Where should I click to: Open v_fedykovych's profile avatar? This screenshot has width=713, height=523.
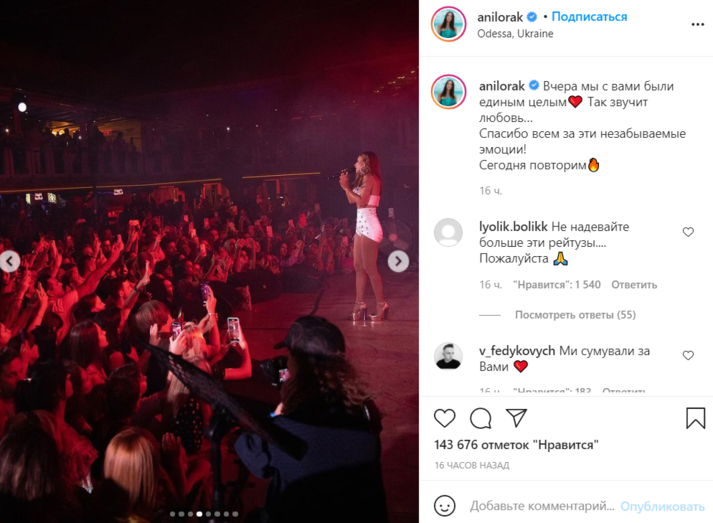448,356
